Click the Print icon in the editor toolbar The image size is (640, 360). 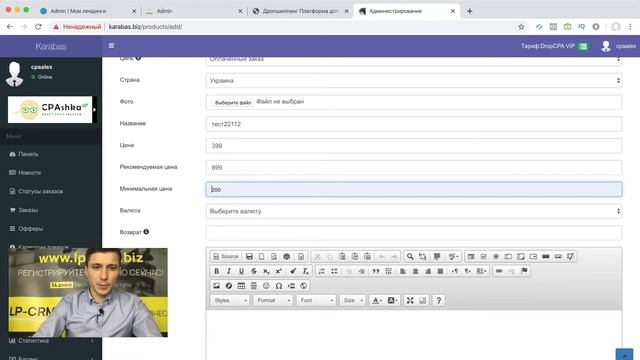click(x=287, y=256)
